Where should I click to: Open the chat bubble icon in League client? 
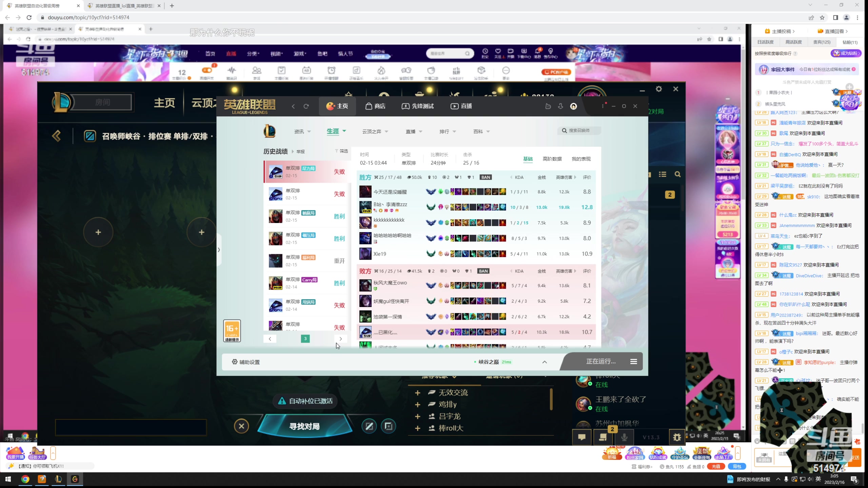coord(582,437)
